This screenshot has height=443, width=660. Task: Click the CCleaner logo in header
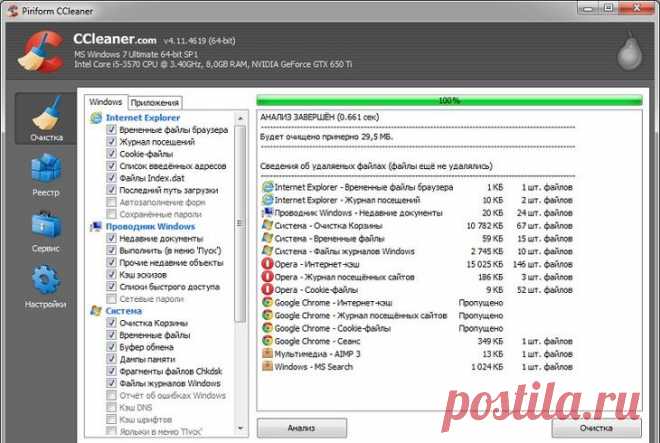pyautogui.click(x=40, y=51)
